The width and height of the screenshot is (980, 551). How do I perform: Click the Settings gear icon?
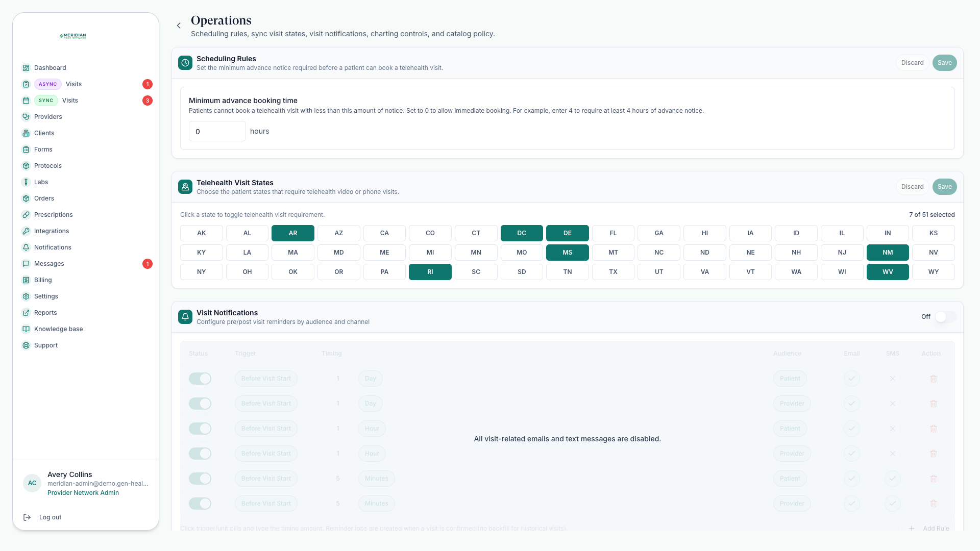click(x=26, y=296)
